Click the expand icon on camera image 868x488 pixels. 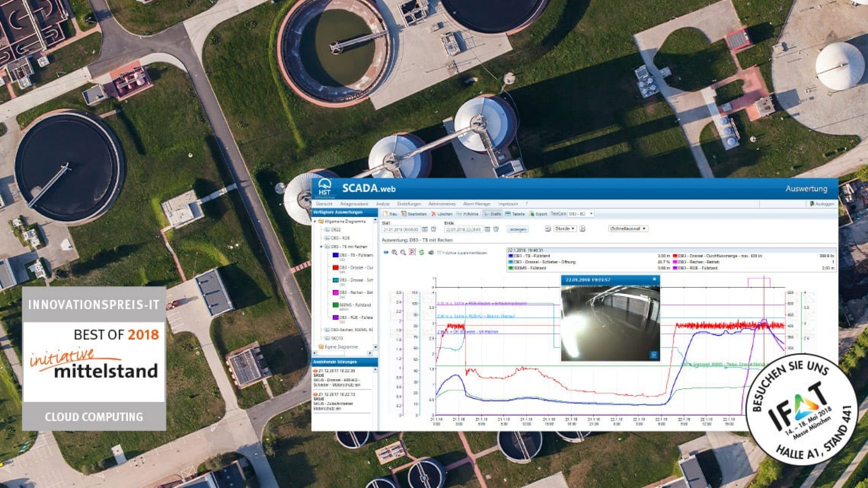pyautogui.click(x=653, y=355)
